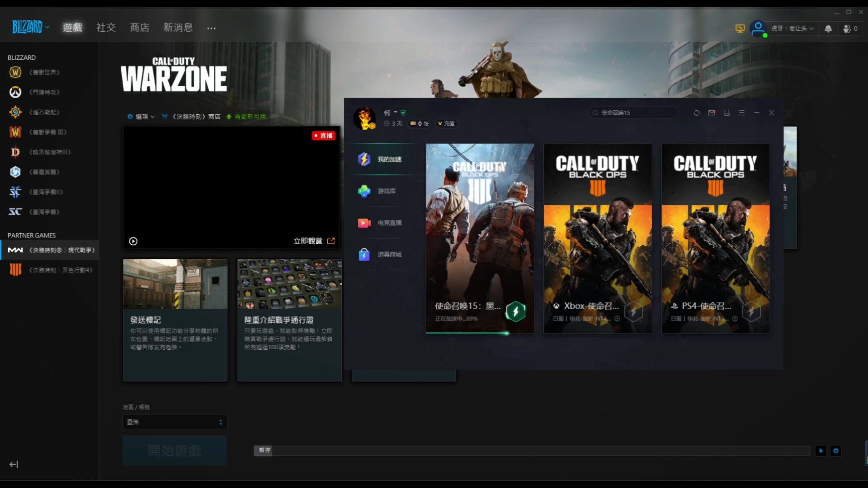Image resolution: width=868 pixels, height=488 pixels.
Task: Open the 隆重介紹戰爭通行證 news card
Action: pos(289,320)
